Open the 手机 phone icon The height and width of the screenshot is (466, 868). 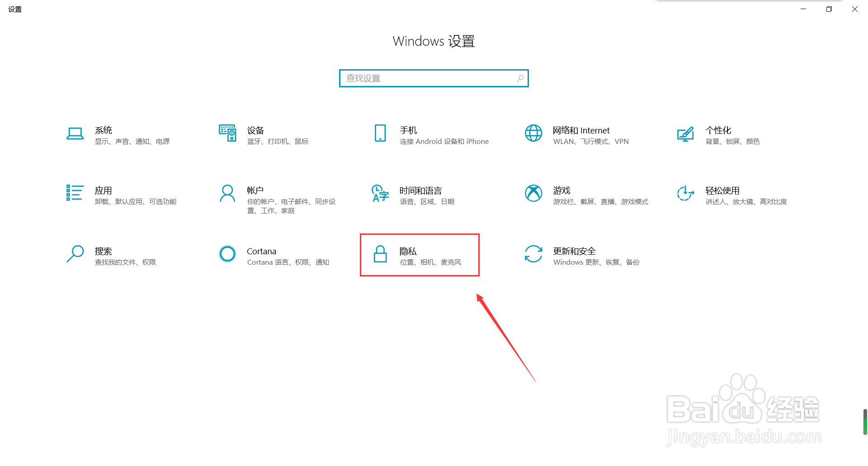380,133
